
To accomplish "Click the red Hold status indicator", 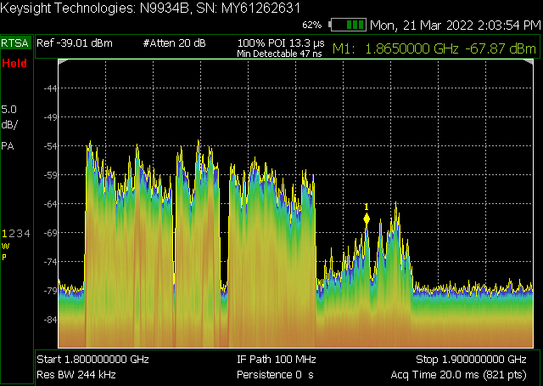I will pyautogui.click(x=14, y=63).
